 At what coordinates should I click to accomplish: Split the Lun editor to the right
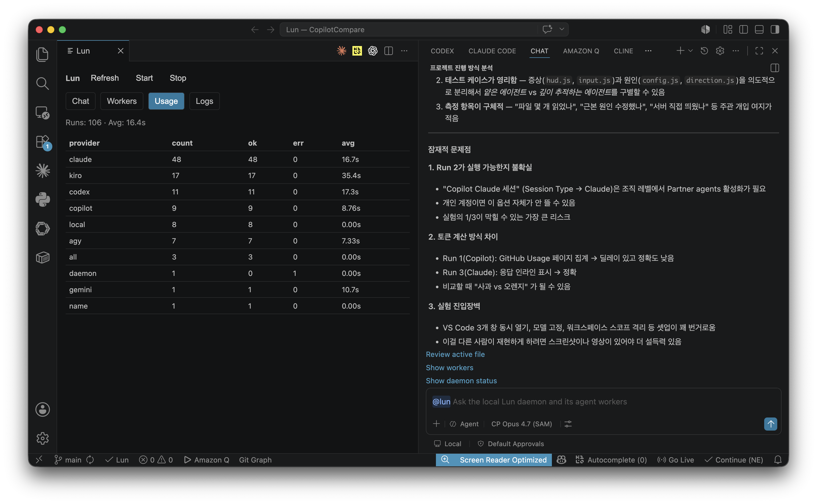[x=388, y=51]
